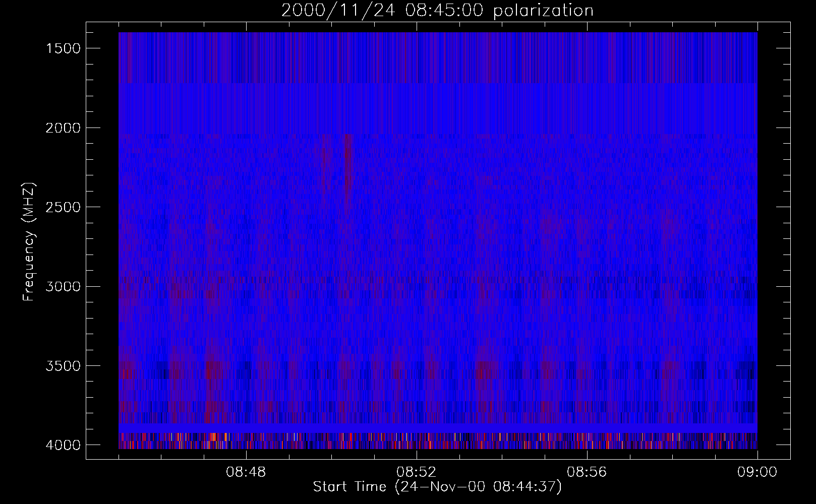Click the 'Start Time (24-Nov-00 08:44:37)' label
816x504 pixels.
pyautogui.click(x=437, y=487)
